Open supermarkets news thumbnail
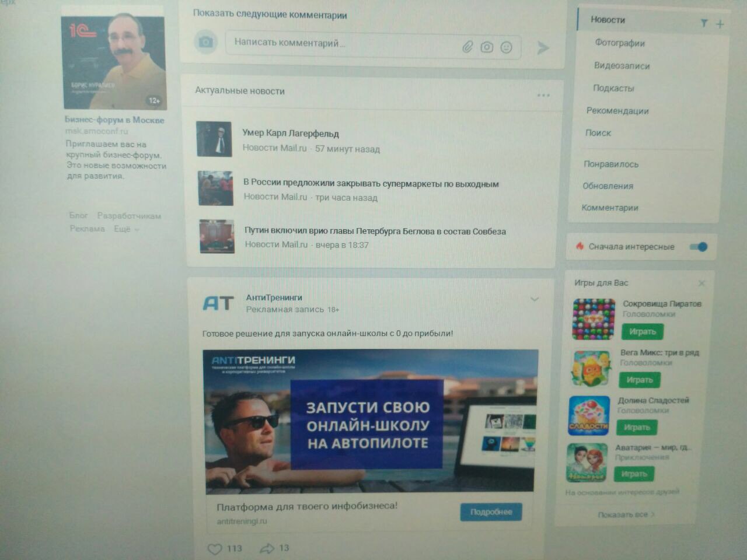 215,188
